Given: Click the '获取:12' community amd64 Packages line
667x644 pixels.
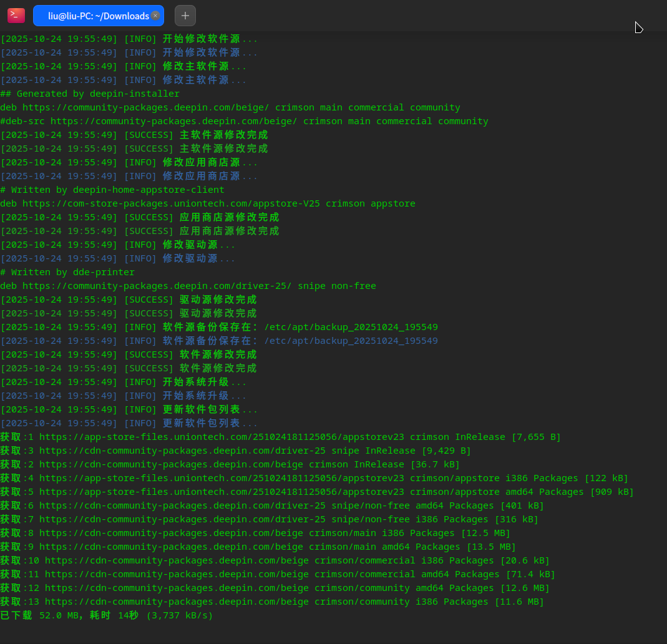Looking at the screenshot, I should (275, 588).
